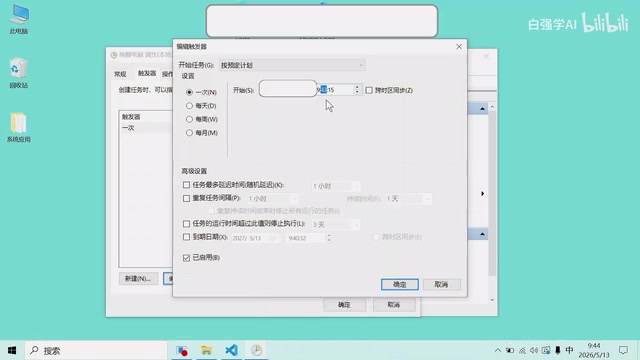640x360 pixels.
Task: Enable 跨时区同步 checkbox next to start time
Action: [x=369, y=90]
